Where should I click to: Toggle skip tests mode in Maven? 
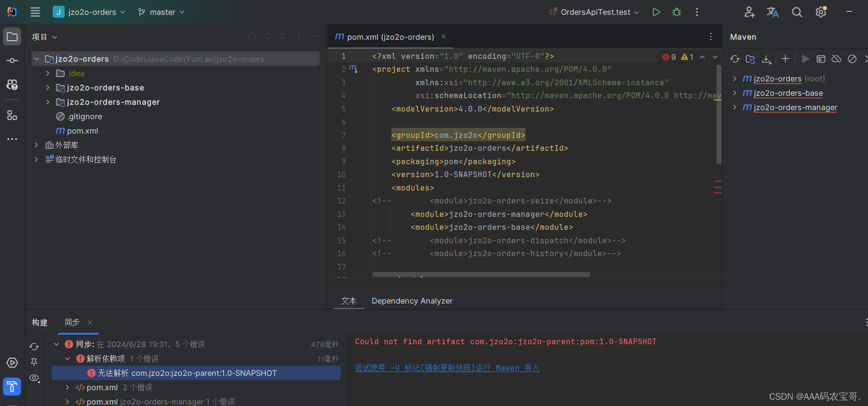click(x=852, y=59)
